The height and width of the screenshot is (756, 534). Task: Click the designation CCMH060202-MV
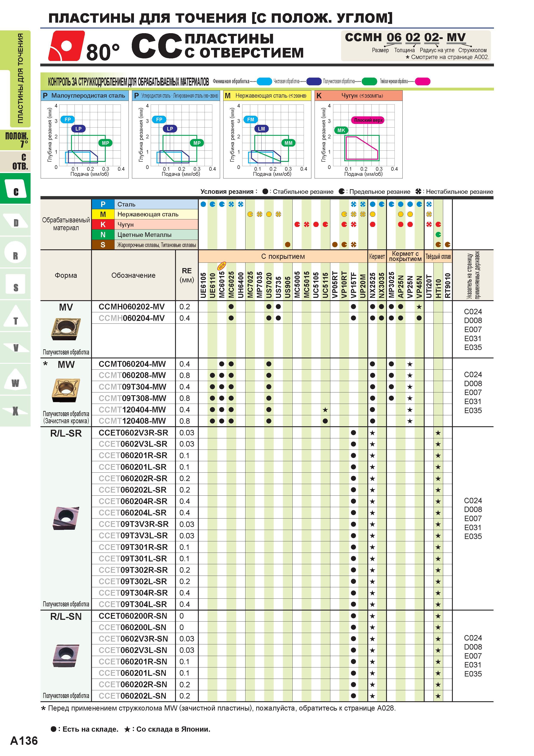(132, 307)
